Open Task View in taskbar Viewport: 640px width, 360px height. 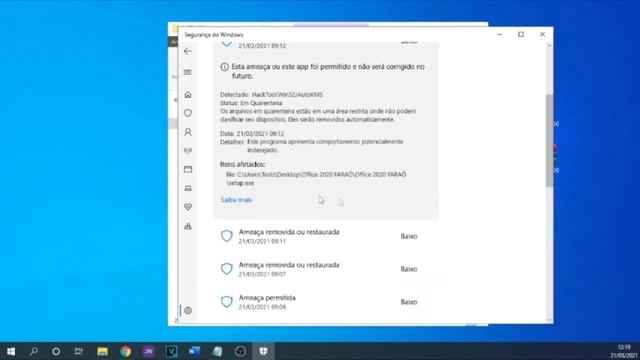pos(78,351)
